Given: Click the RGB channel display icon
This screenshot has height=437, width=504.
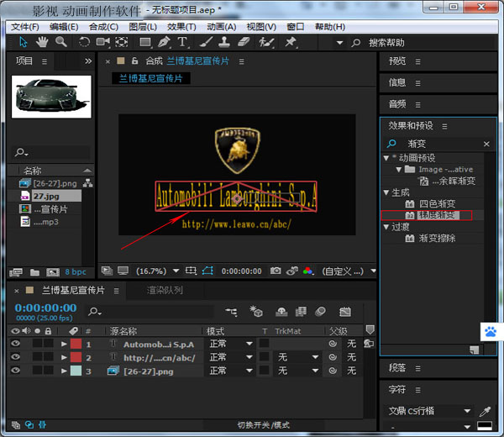Looking at the screenshot, I should 307,271.
